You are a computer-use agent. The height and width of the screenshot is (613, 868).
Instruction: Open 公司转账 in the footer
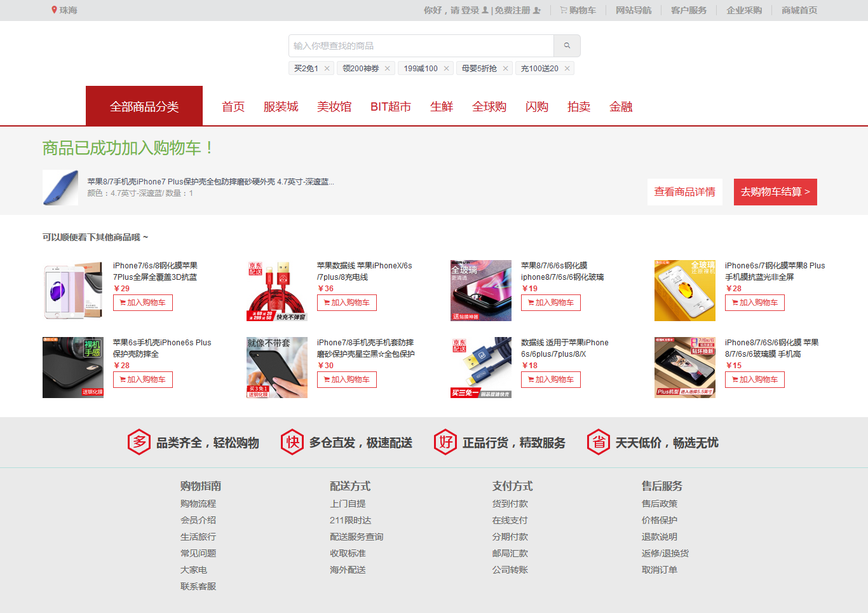[510, 570]
